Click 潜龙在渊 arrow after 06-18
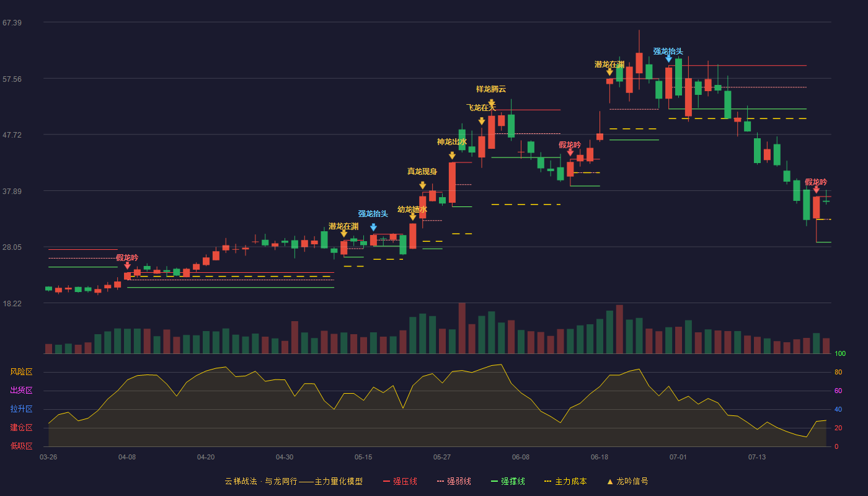Image resolution: width=868 pixels, height=496 pixels. 609,72
